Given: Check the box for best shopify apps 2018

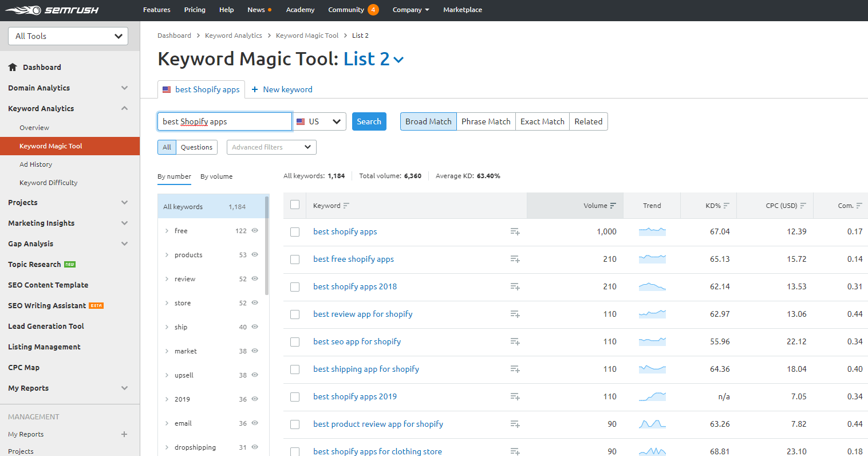Looking at the screenshot, I should click(295, 287).
